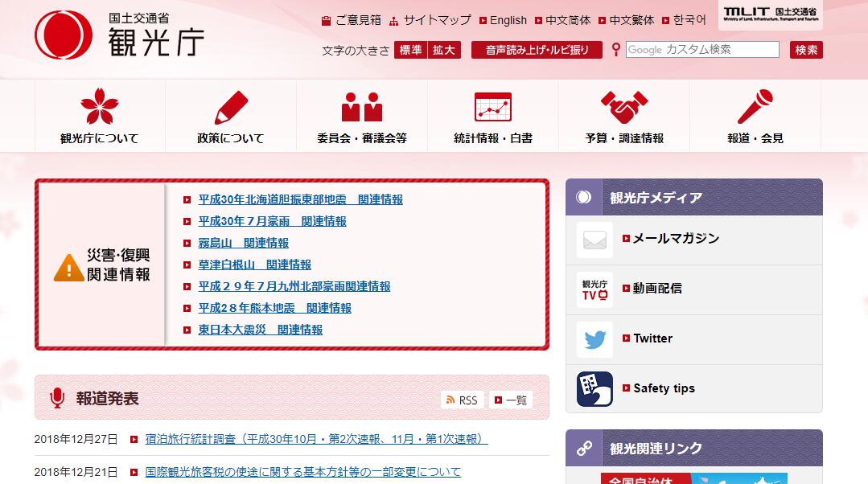Open the pencil 政策について menu

[x=231, y=116]
